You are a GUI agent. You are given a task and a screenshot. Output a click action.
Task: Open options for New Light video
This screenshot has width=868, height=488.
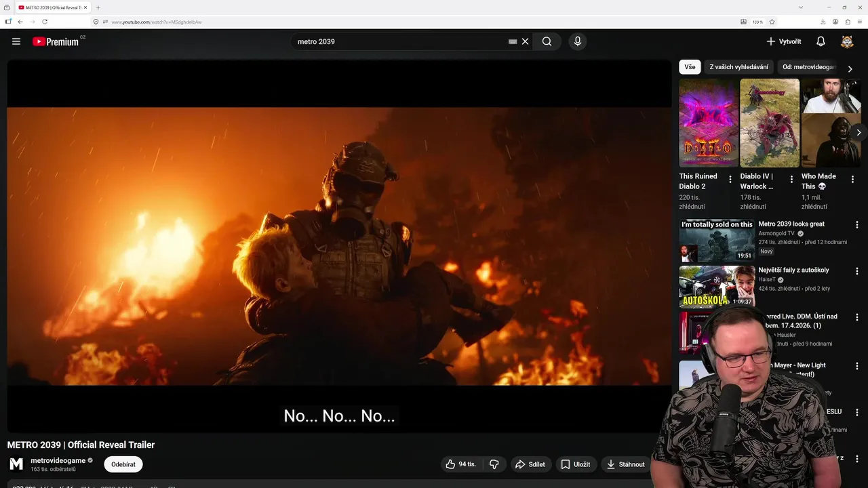pos(856,366)
